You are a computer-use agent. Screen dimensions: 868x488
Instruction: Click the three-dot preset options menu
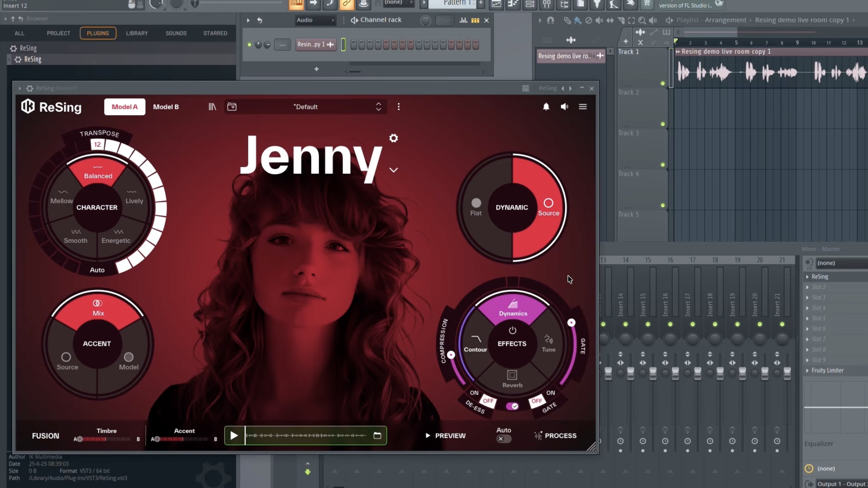(x=398, y=107)
